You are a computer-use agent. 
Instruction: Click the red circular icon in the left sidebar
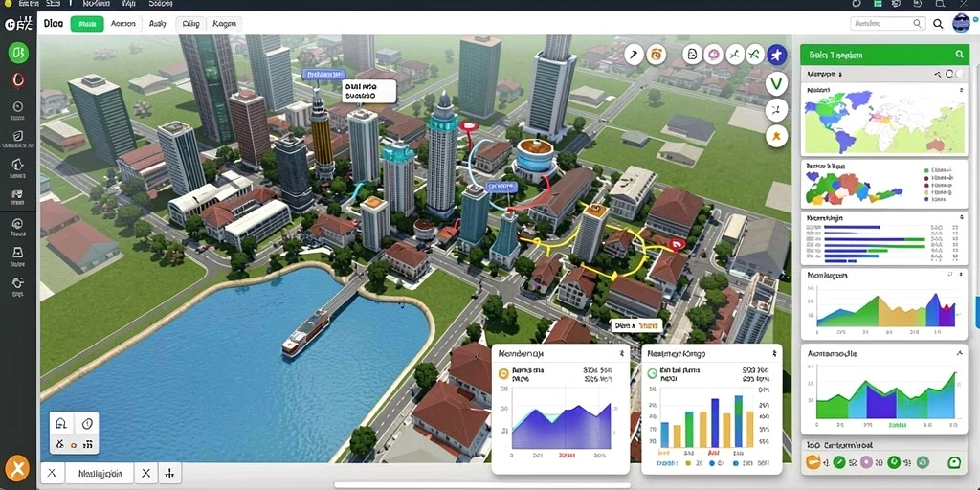click(18, 80)
